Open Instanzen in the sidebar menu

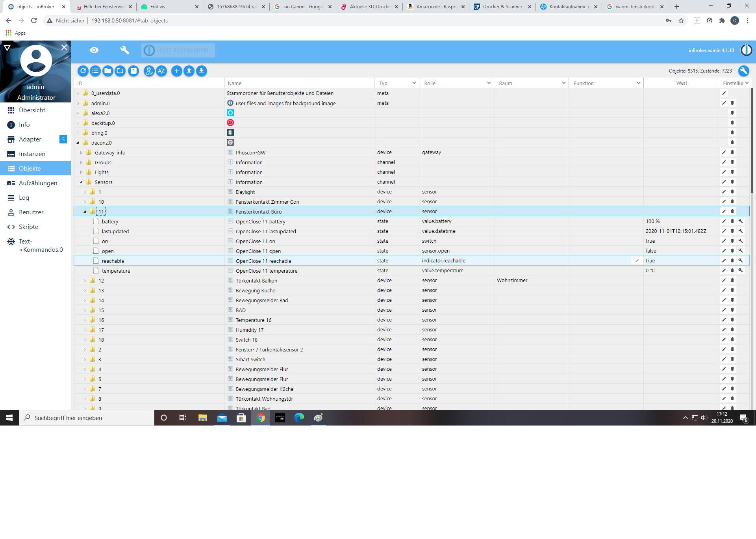pyautogui.click(x=32, y=154)
